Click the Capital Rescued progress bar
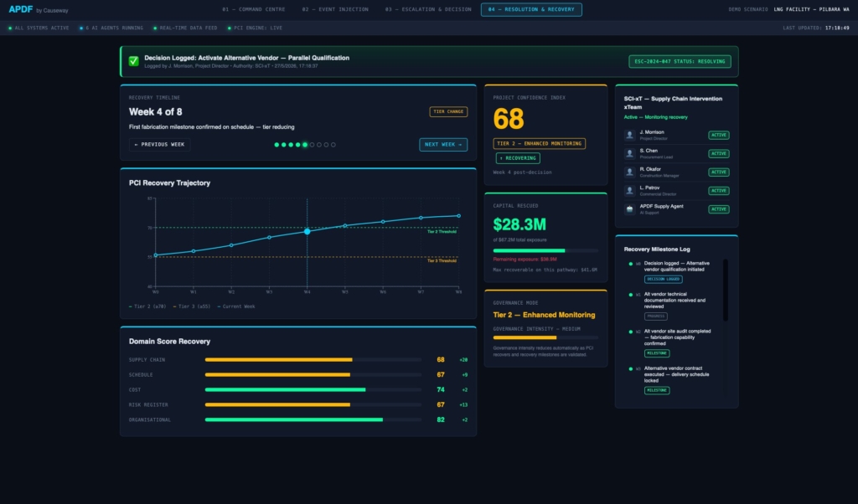 tap(545, 250)
